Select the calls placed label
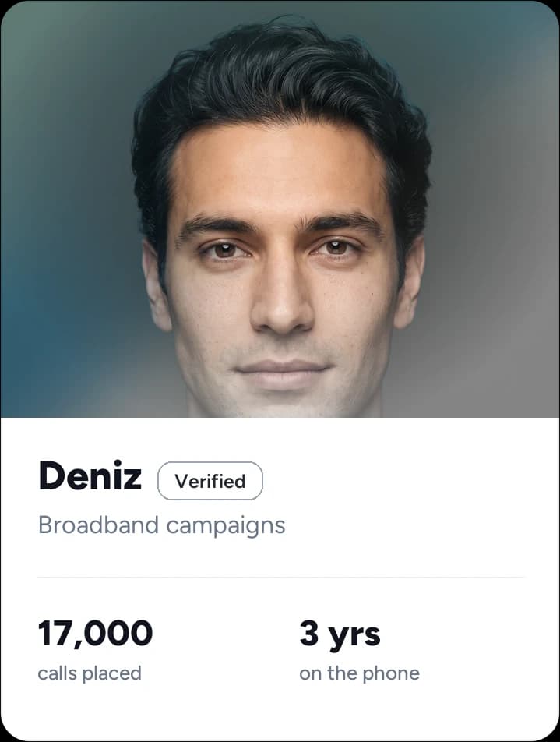560x742 pixels. click(90, 673)
